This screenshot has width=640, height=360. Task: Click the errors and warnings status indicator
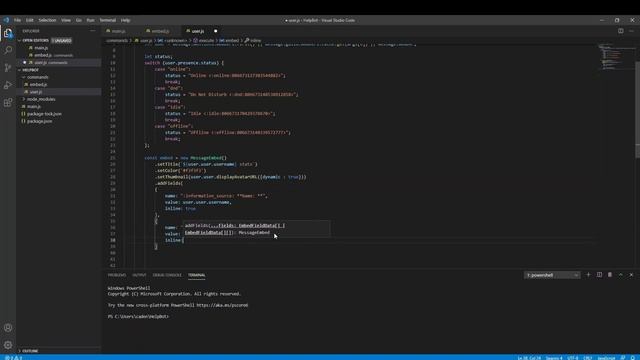click(13, 358)
